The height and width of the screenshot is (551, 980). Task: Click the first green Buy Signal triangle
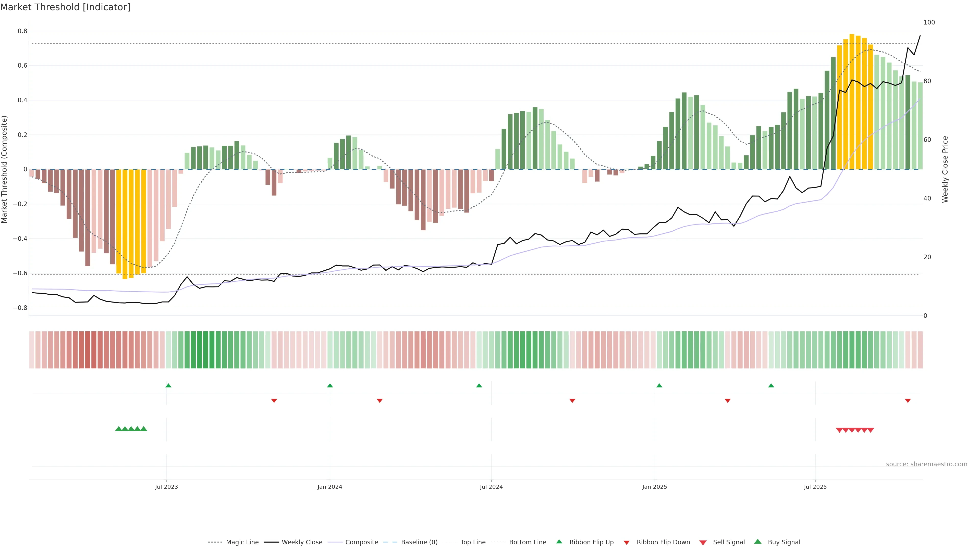click(x=118, y=429)
